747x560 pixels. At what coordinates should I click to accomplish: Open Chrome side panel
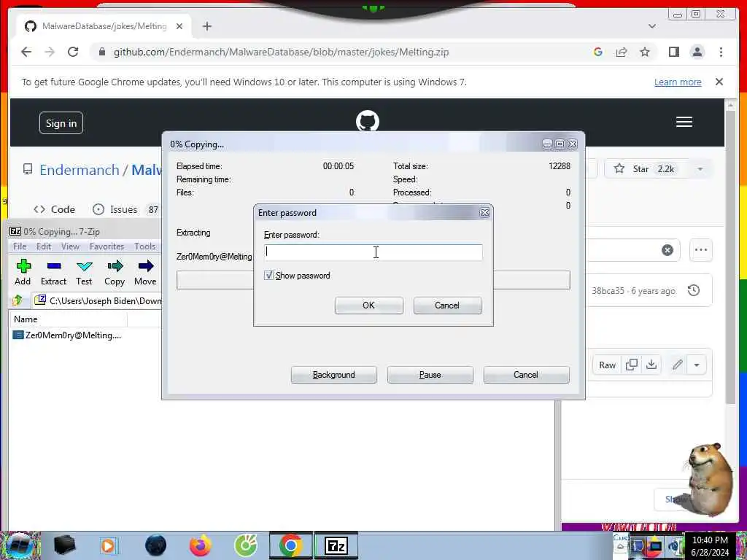tap(673, 52)
